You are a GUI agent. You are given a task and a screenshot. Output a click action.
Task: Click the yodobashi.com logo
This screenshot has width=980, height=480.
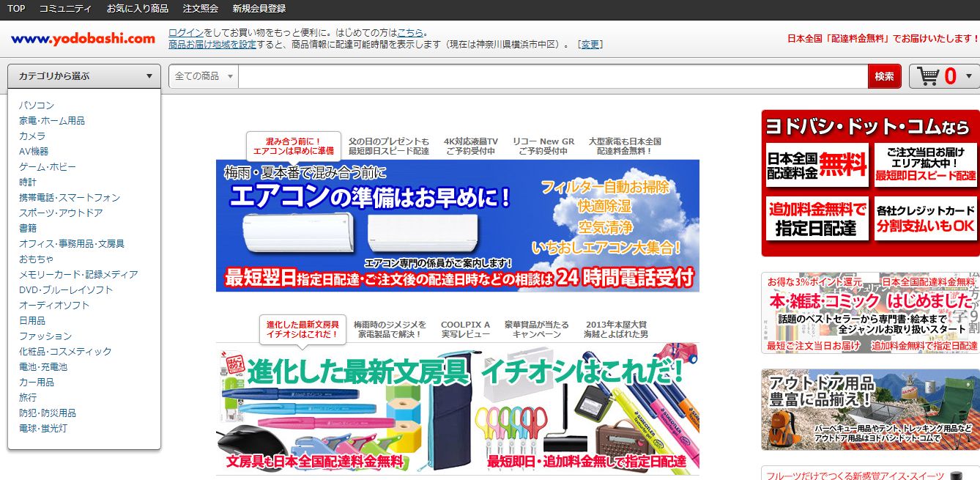pos(83,39)
